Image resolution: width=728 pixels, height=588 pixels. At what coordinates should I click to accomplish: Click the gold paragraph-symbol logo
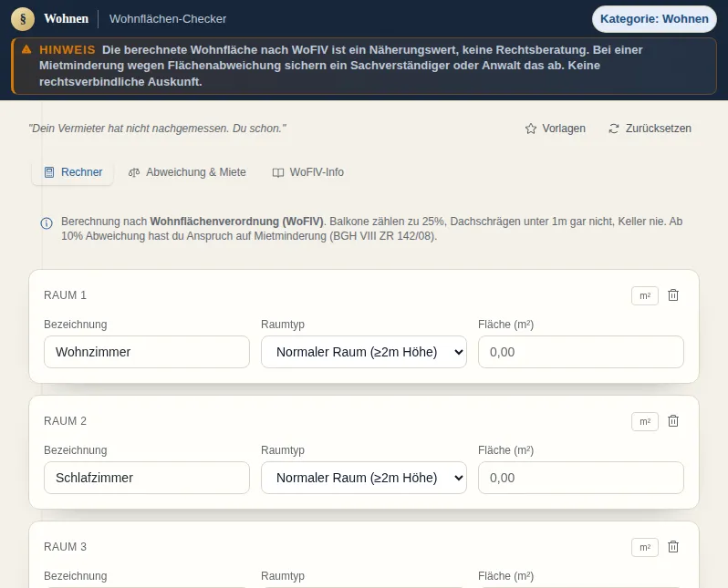23,19
